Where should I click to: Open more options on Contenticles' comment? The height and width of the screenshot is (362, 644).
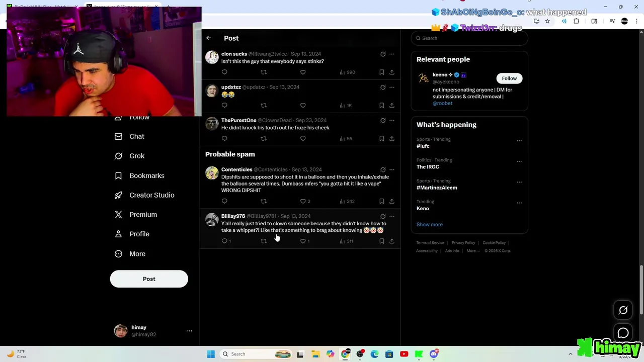[392, 170]
